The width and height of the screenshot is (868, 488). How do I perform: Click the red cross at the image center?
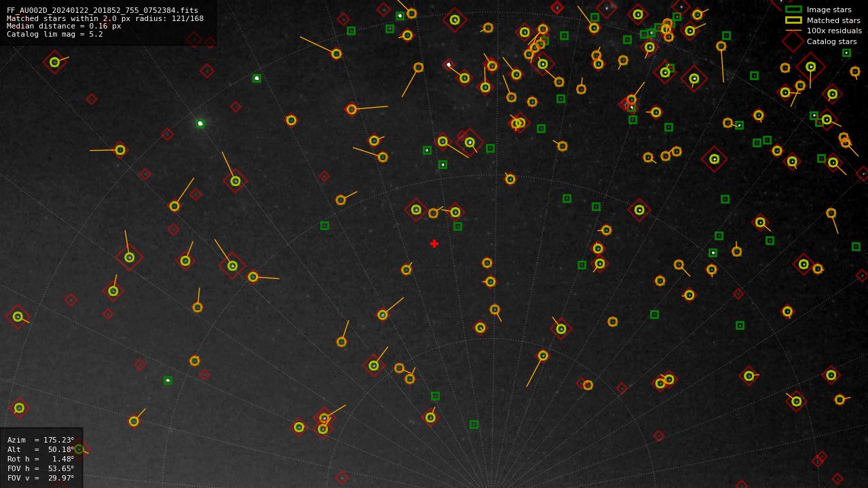(x=434, y=244)
